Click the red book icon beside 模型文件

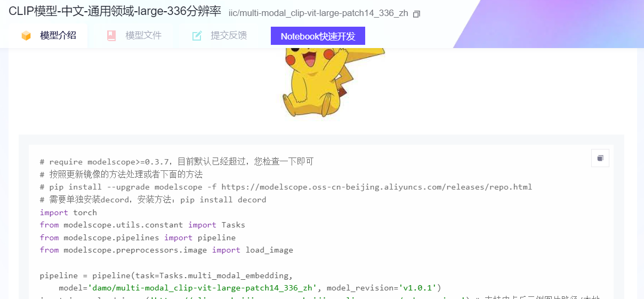111,36
